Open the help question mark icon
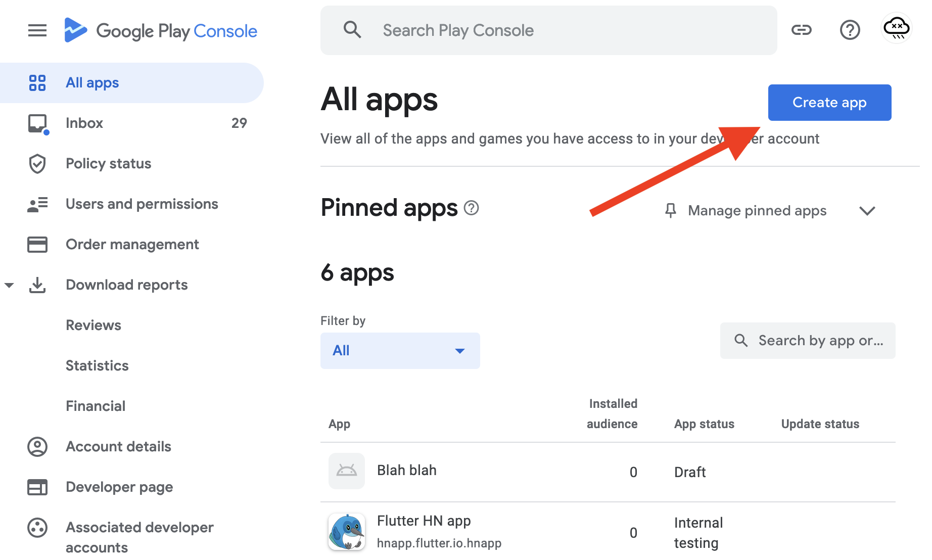Viewport: 932px width, 560px height. tap(850, 30)
